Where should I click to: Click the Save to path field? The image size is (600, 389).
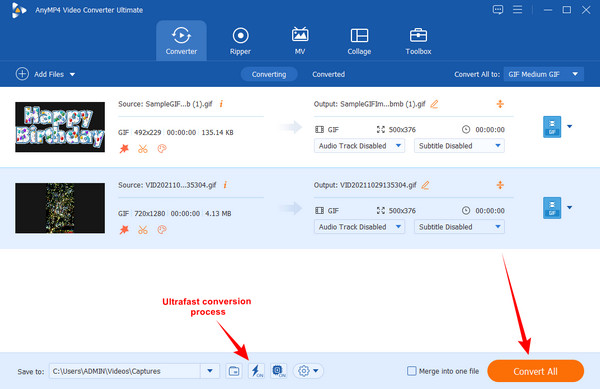[125, 371]
